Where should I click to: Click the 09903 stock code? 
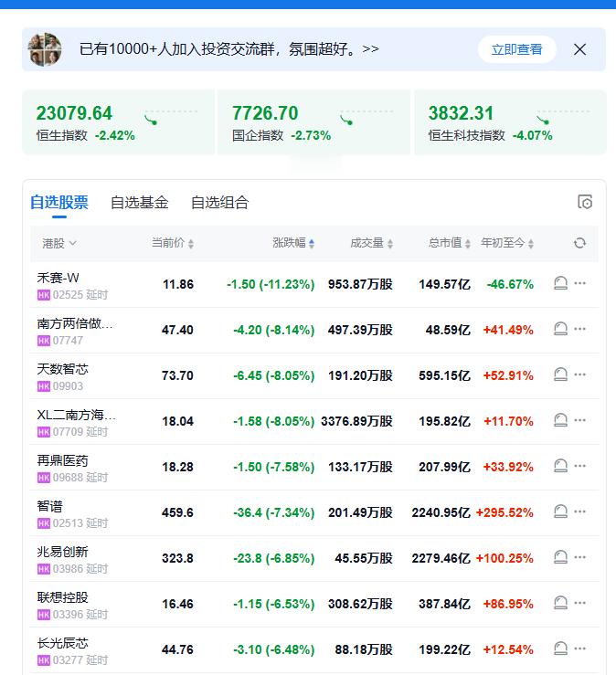pyautogui.click(x=68, y=386)
